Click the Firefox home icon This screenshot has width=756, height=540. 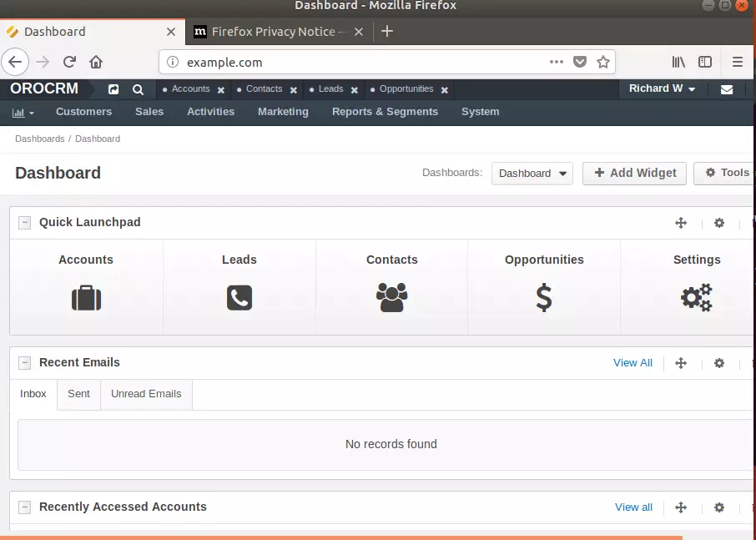pos(96,62)
